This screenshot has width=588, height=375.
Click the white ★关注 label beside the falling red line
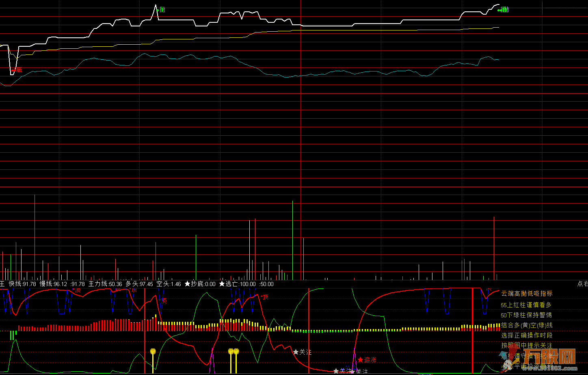pyautogui.click(x=302, y=352)
